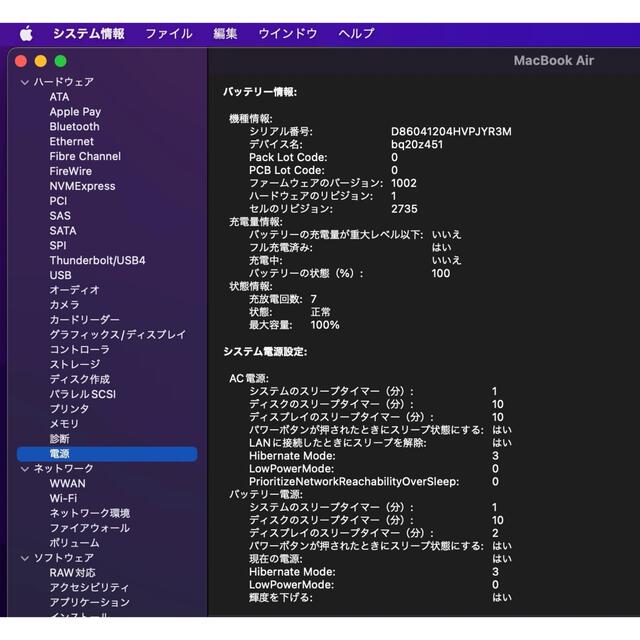The height and width of the screenshot is (640, 640).
Task: Select プリンタ in the sidebar
Action: [x=69, y=409]
